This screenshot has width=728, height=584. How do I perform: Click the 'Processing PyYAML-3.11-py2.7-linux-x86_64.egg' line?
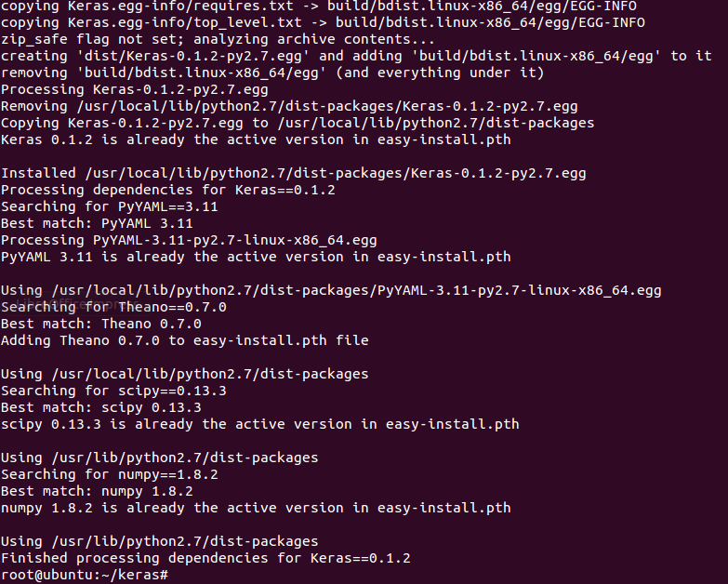pyautogui.click(x=189, y=241)
